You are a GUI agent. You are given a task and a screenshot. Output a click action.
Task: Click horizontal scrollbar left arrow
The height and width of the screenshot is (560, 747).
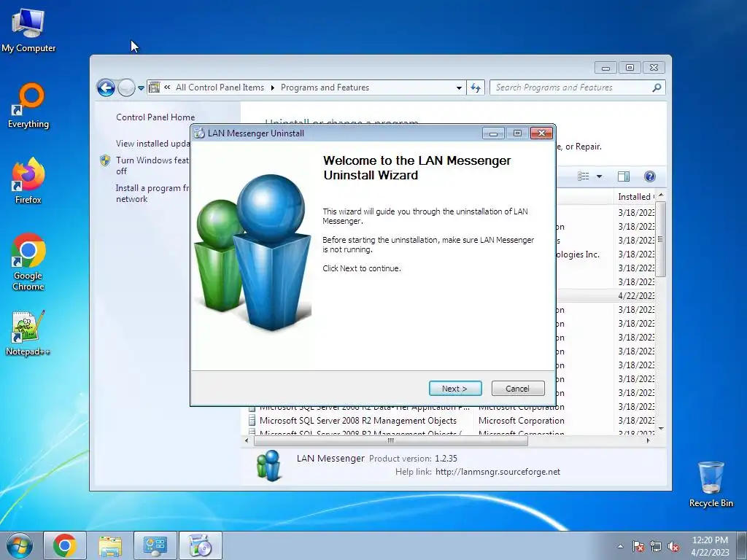(x=247, y=441)
